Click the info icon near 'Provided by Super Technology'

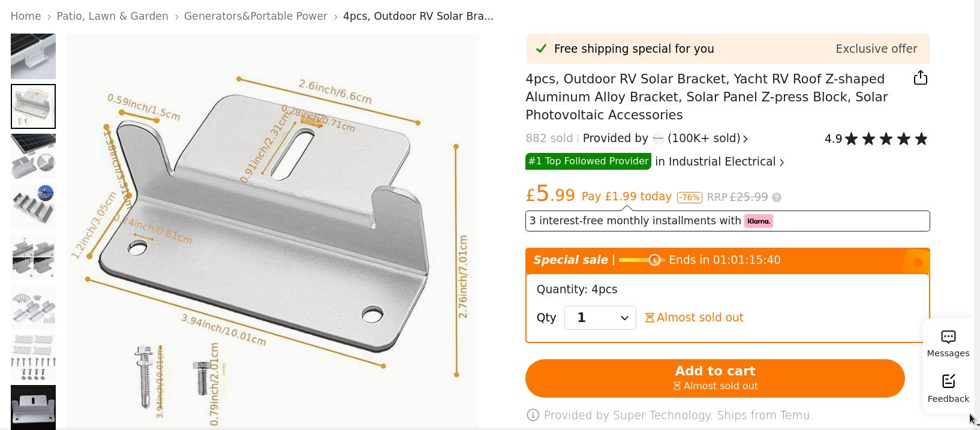pyautogui.click(x=532, y=415)
